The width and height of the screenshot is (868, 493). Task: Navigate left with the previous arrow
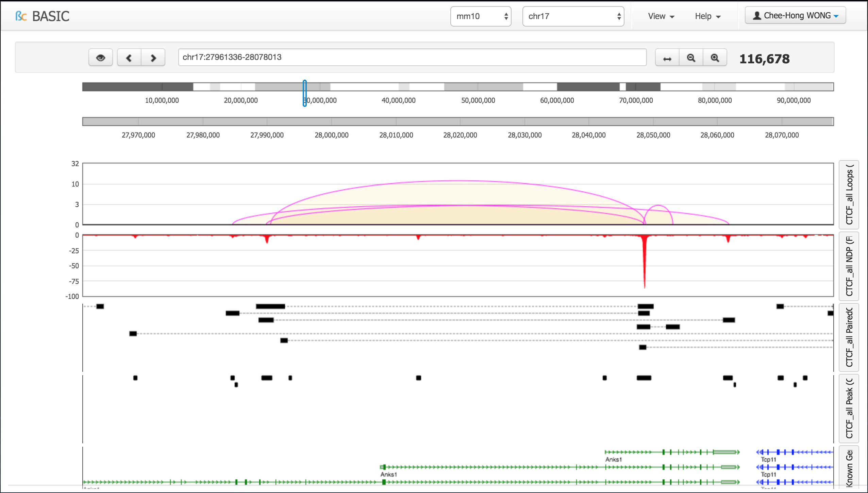coord(129,58)
